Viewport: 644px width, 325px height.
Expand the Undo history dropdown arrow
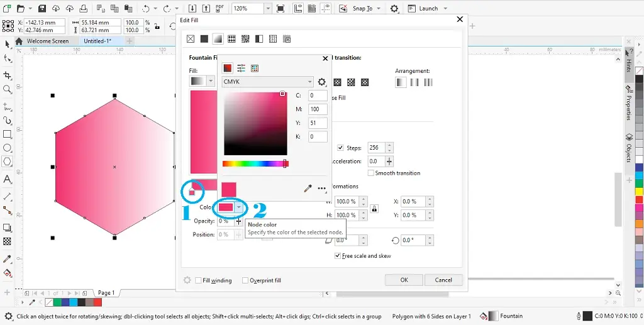click(155, 8)
